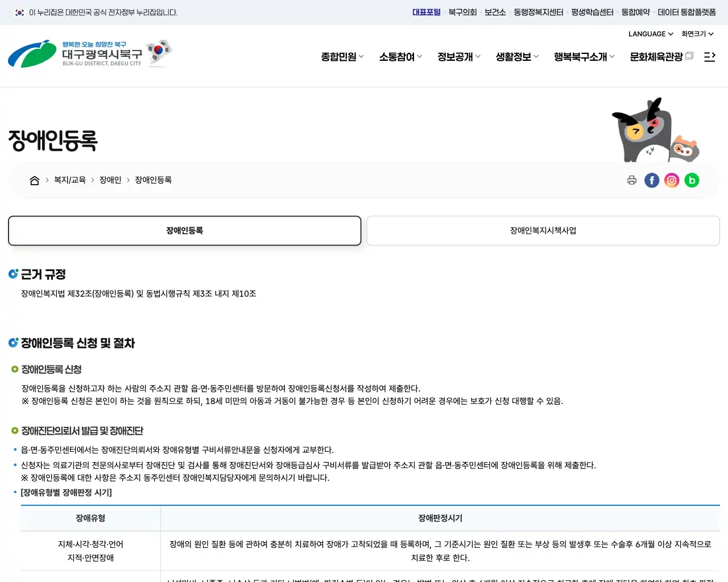728x582 pixels.
Task: Expand the LANGUAGE dropdown
Action: point(651,34)
